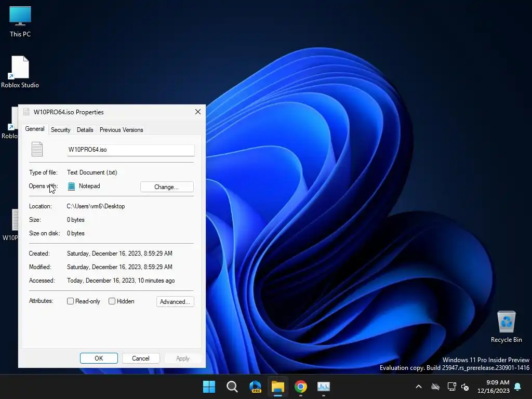Click the Apply button
Image resolution: width=532 pixels, height=399 pixels.
click(x=182, y=358)
